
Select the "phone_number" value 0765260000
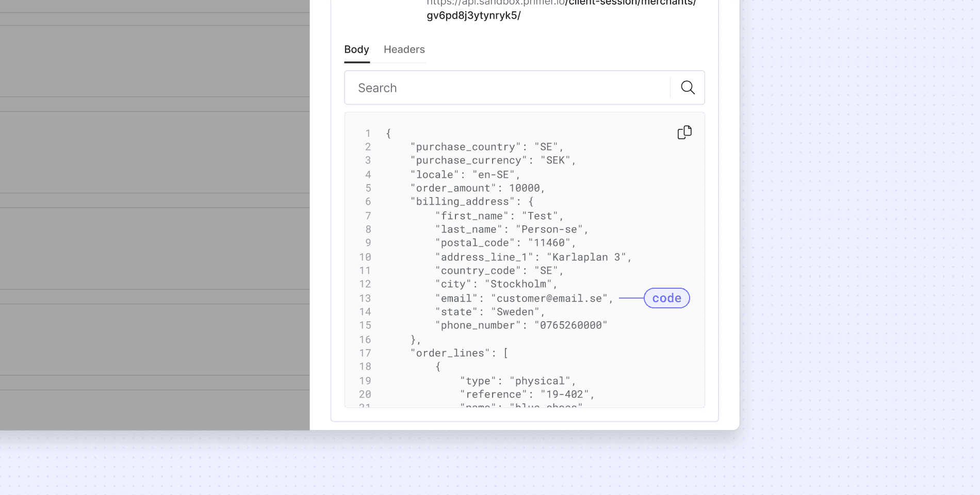point(570,325)
